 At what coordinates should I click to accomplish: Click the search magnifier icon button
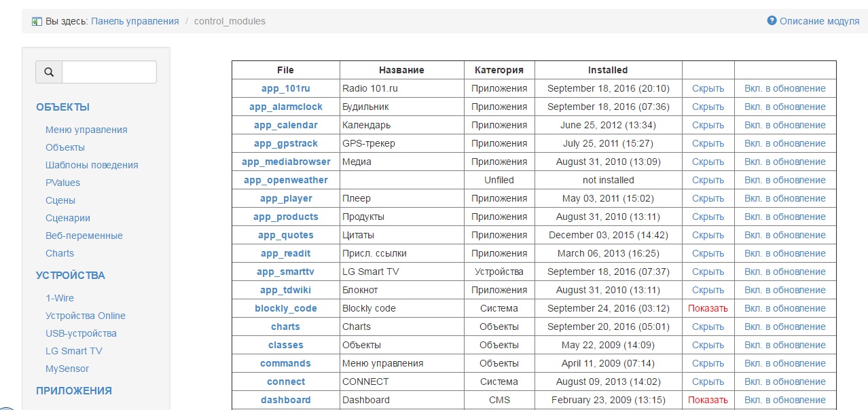(49, 72)
